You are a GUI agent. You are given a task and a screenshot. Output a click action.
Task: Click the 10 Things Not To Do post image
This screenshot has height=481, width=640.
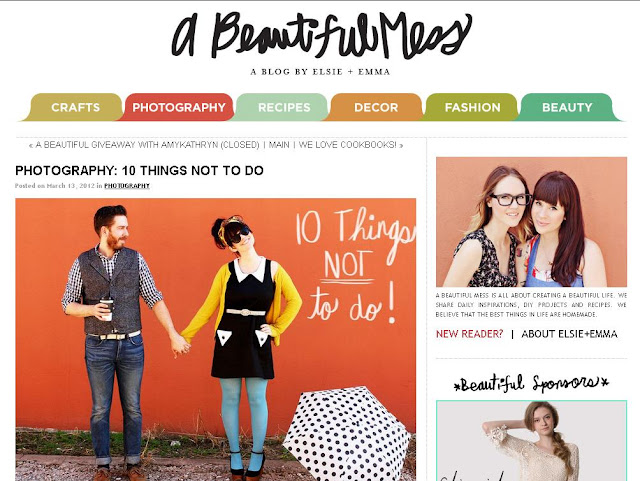tap(216, 339)
